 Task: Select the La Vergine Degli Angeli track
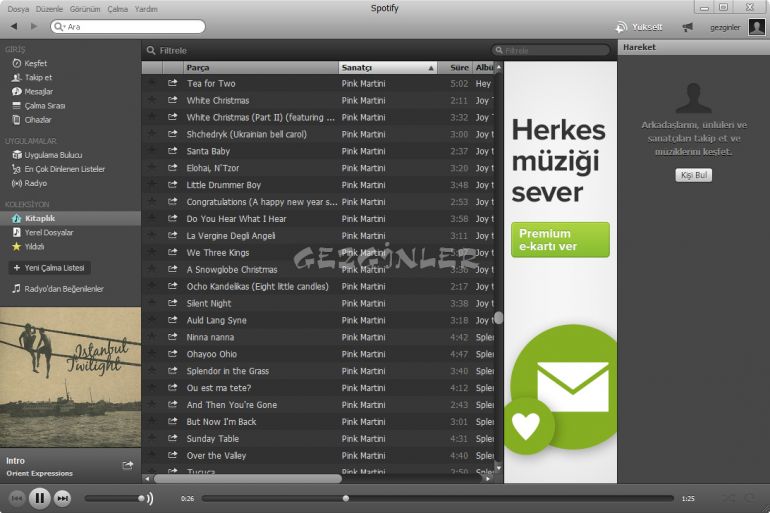pyautogui.click(x=318, y=236)
